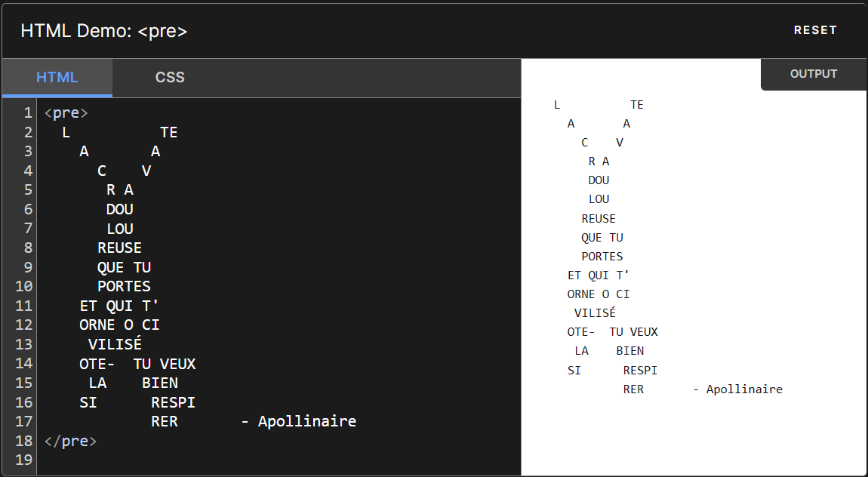This screenshot has height=477, width=868.
Task: Click PORTES in the output preview
Action: (x=602, y=256)
